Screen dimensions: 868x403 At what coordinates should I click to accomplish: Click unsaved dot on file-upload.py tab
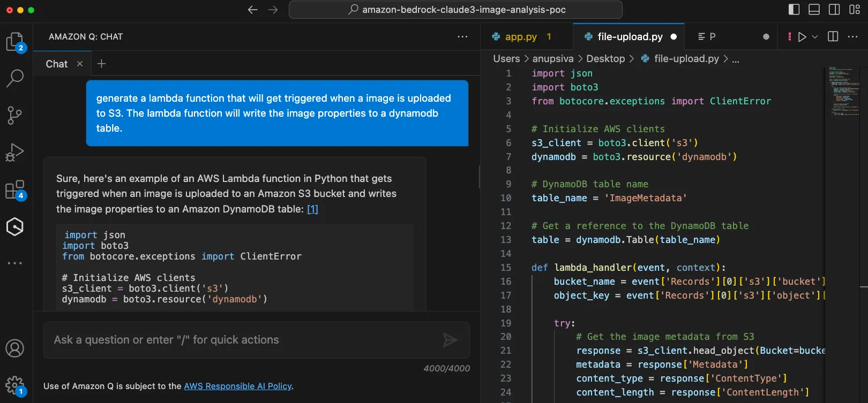pos(674,36)
